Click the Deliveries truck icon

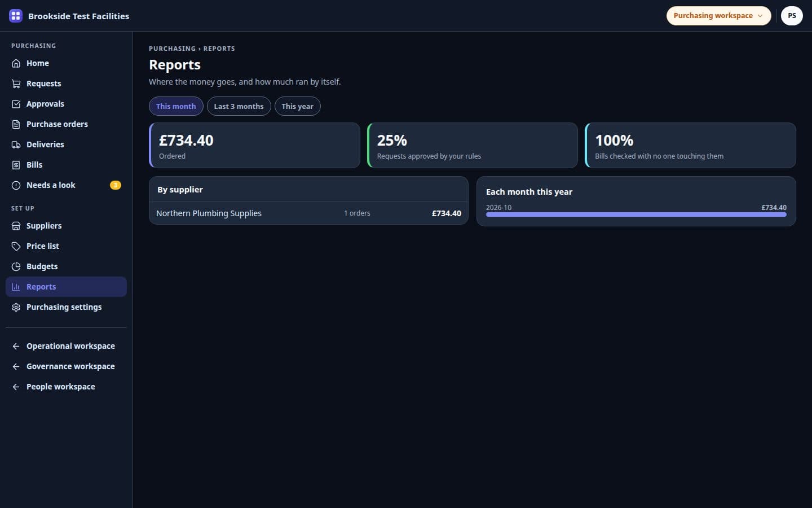(x=16, y=144)
